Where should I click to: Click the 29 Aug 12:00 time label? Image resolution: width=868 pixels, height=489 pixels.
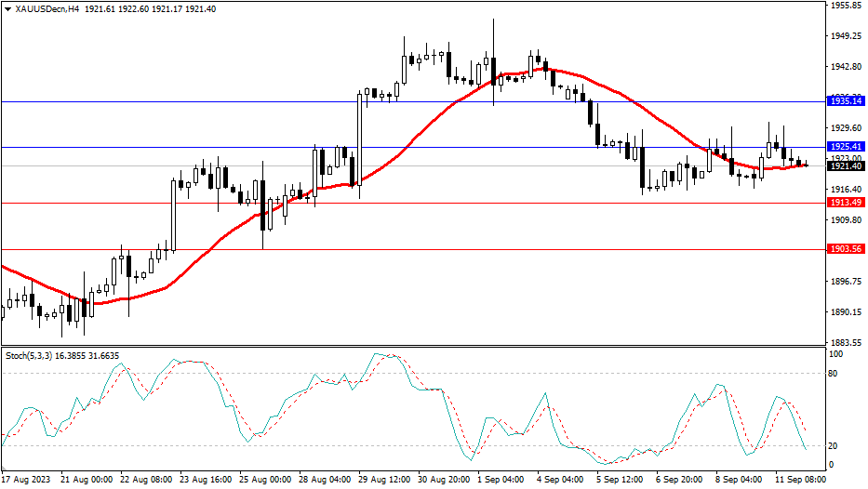tap(383, 480)
